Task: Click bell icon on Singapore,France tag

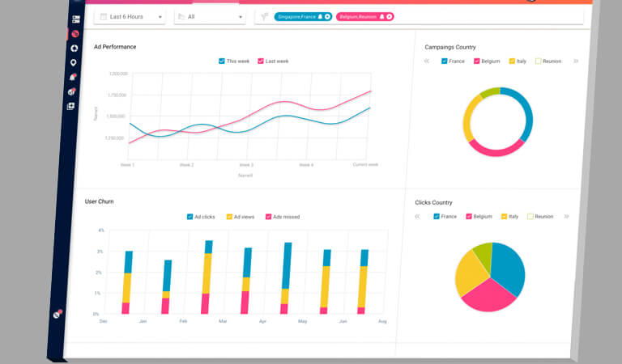Action: tap(320, 17)
